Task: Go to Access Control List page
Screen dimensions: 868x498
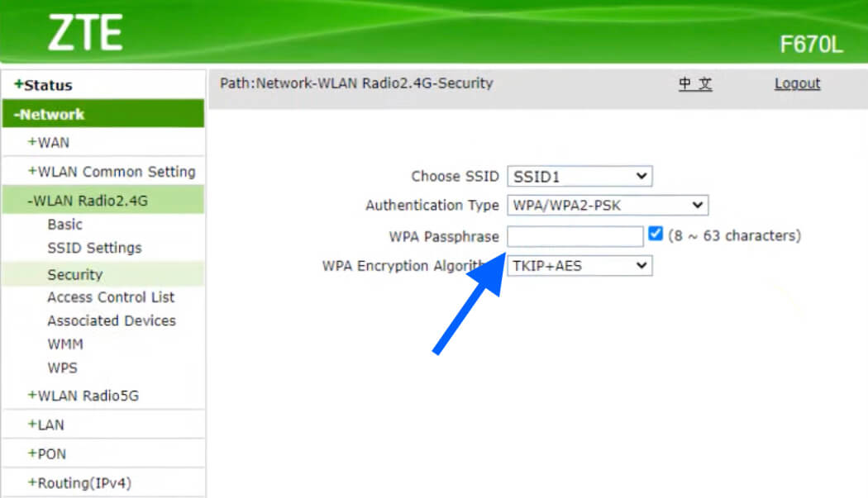Action: pyautogui.click(x=111, y=297)
